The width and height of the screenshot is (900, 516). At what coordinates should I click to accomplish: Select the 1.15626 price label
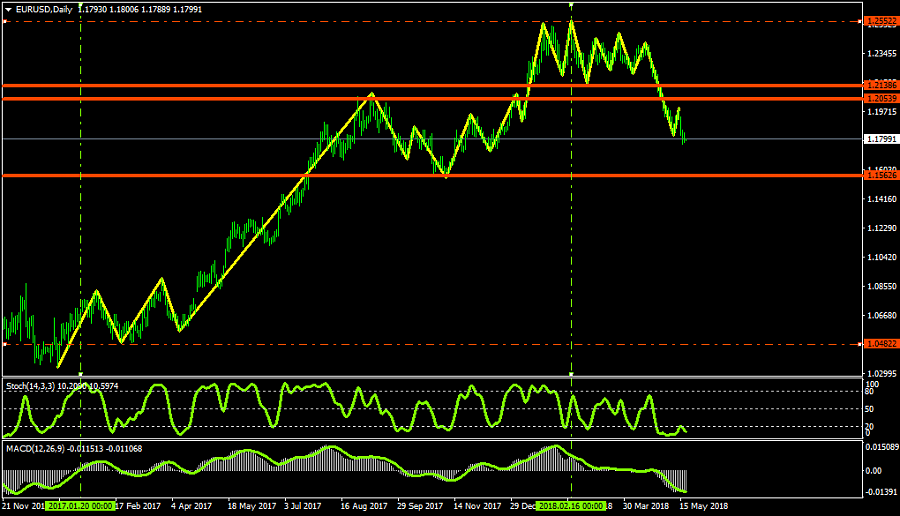pos(882,175)
